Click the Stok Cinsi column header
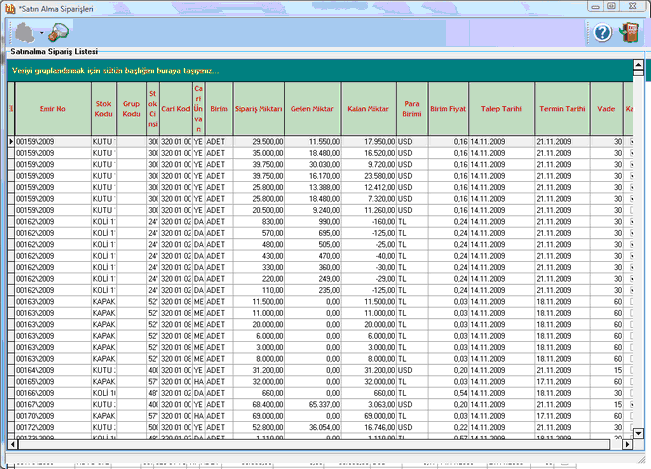This screenshot has height=469, width=651. pyautogui.click(x=153, y=109)
